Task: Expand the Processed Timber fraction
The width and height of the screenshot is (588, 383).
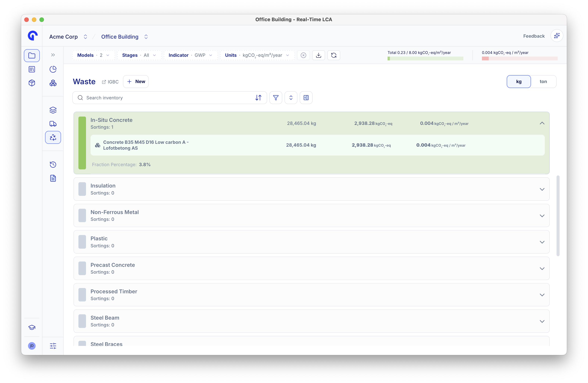Action: click(x=542, y=295)
